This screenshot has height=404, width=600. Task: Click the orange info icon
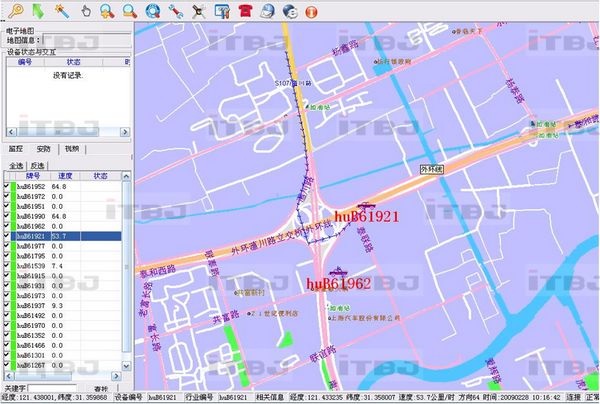[311, 11]
